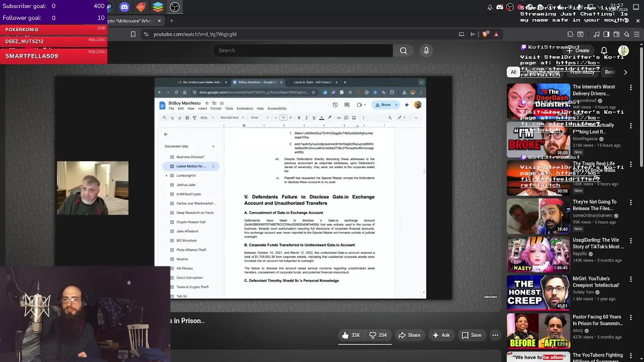Click the Repzilla channel name
This screenshot has height=362, width=644.
[x=580, y=254]
